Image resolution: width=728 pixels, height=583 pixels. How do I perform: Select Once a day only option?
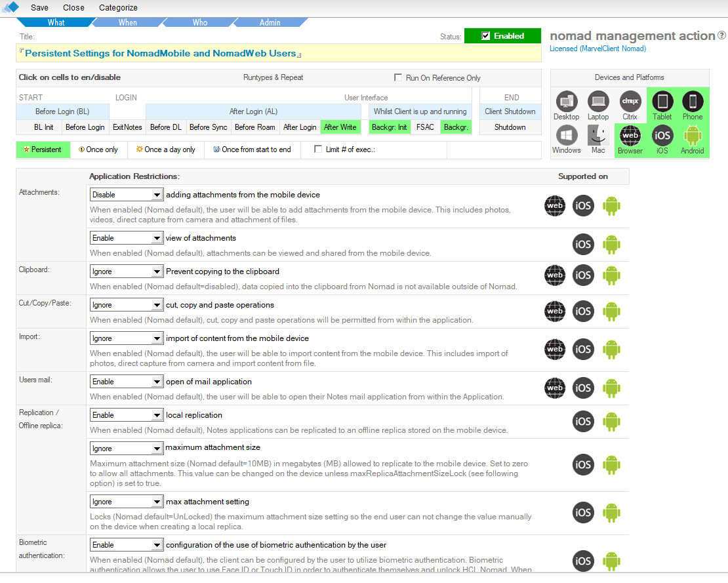(x=165, y=150)
